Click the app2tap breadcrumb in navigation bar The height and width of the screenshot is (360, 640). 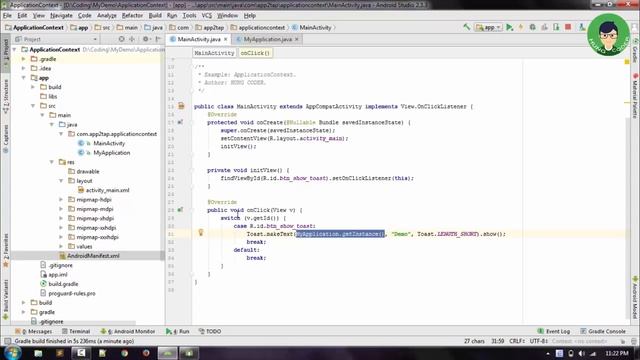pyautogui.click(x=210, y=27)
